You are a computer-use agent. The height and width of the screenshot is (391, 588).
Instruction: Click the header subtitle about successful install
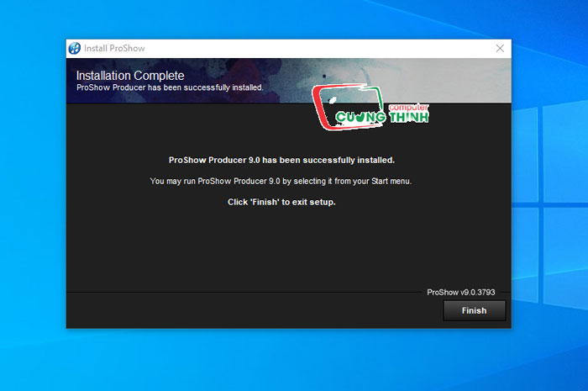pyautogui.click(x=170, y=87)
